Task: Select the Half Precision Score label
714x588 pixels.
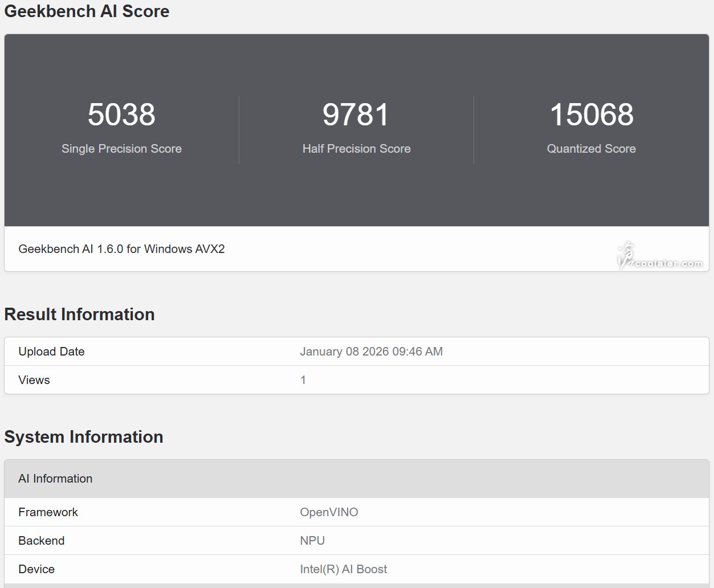Action: pos(356,149)
